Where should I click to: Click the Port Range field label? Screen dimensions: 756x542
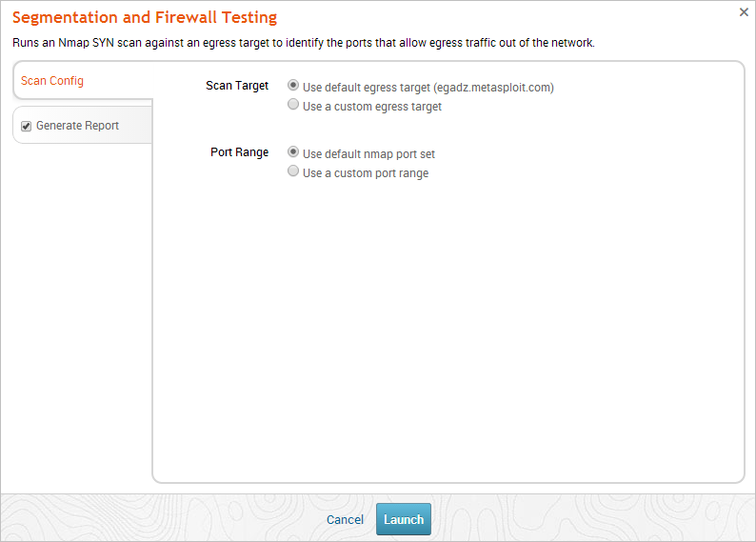point(239,152)
